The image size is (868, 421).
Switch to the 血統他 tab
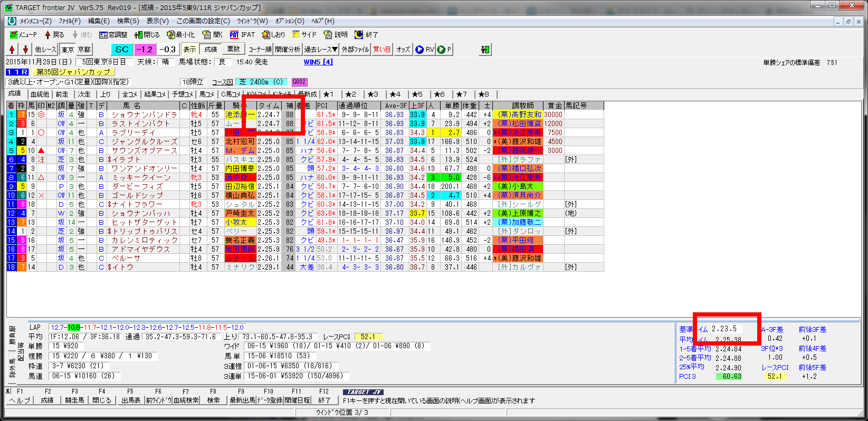point(40,94)
